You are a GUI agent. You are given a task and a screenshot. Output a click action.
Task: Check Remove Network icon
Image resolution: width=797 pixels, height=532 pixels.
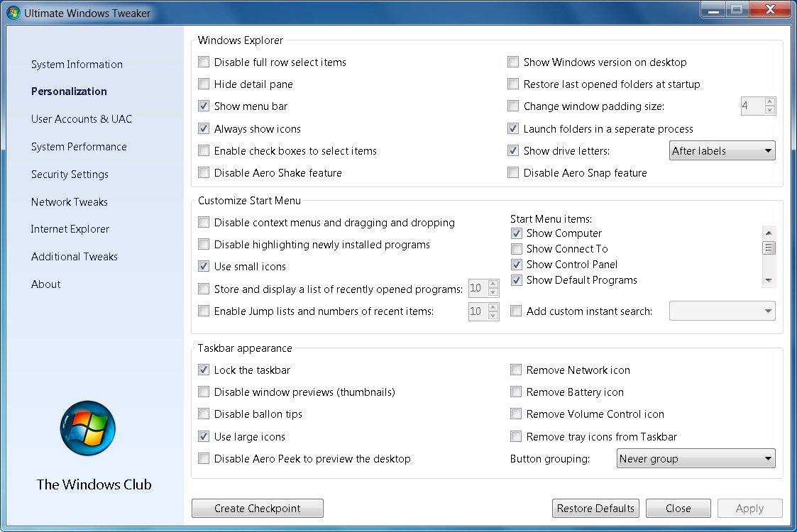(516, 370)
